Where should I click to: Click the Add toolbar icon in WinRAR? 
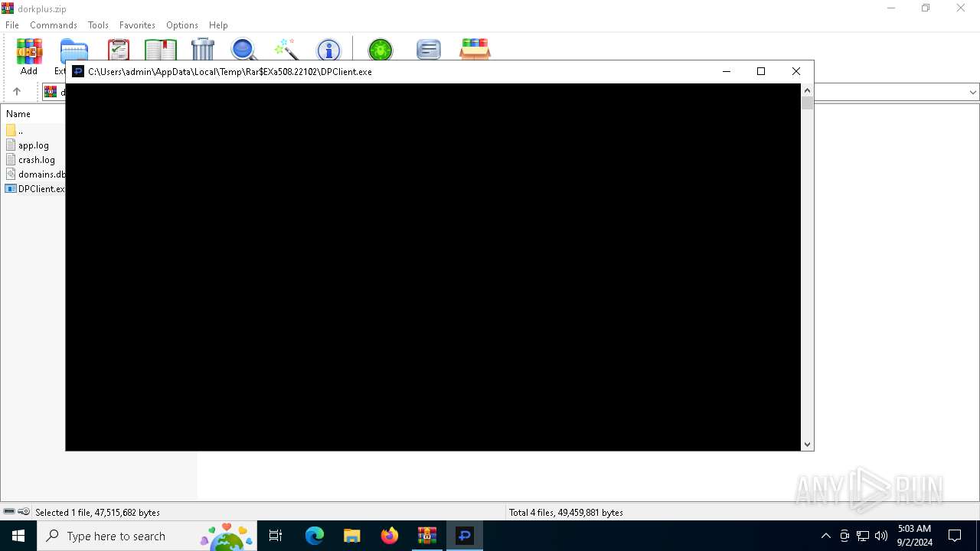29,57
